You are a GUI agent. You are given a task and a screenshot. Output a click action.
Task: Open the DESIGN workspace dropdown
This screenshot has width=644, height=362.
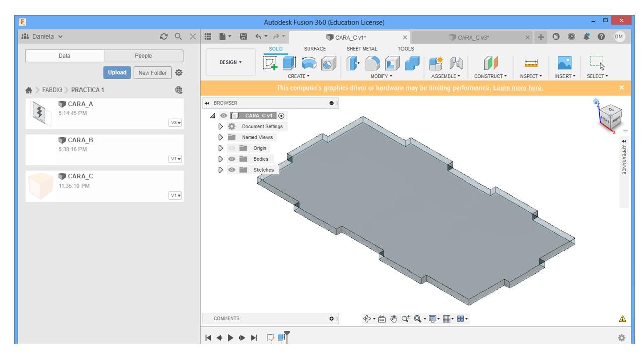[x=230, y=62]
